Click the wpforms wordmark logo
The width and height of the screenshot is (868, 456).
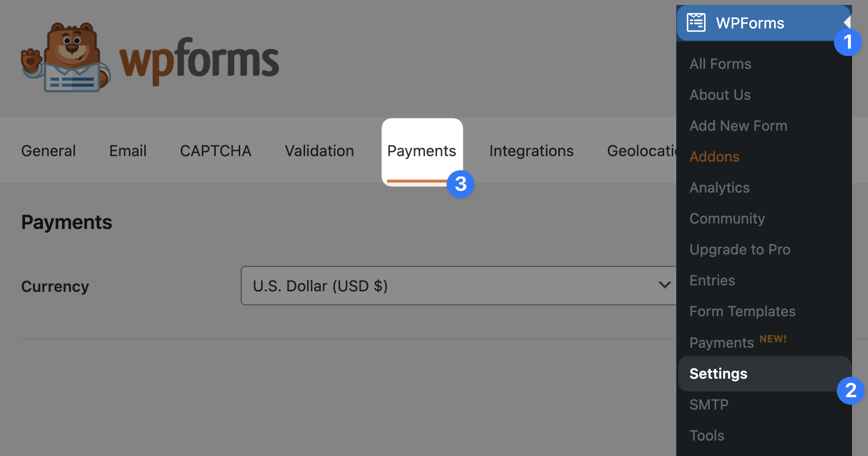point(199,61)
